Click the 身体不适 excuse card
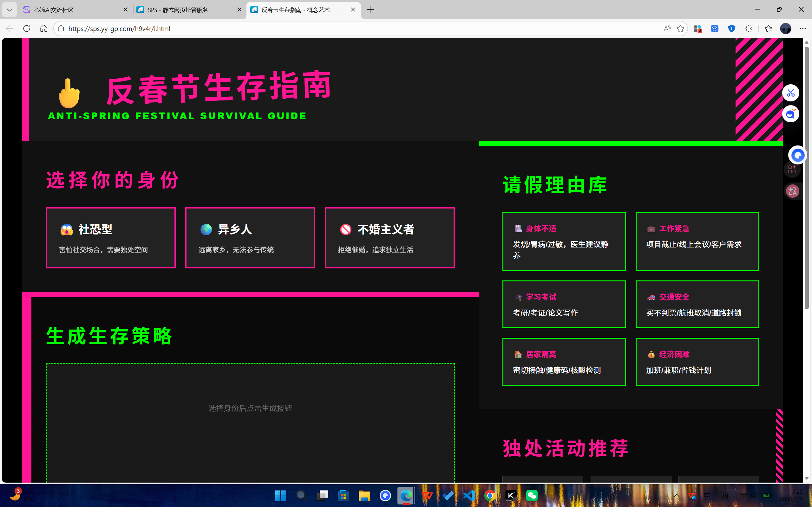This screenshot has height=507, width=812. click(x=564, y=241)
